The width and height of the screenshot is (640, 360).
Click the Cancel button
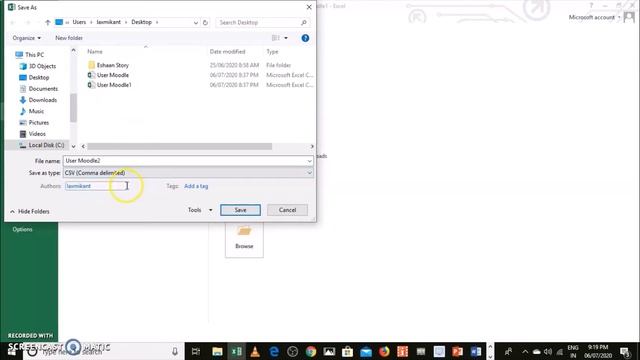click(287, 210)
